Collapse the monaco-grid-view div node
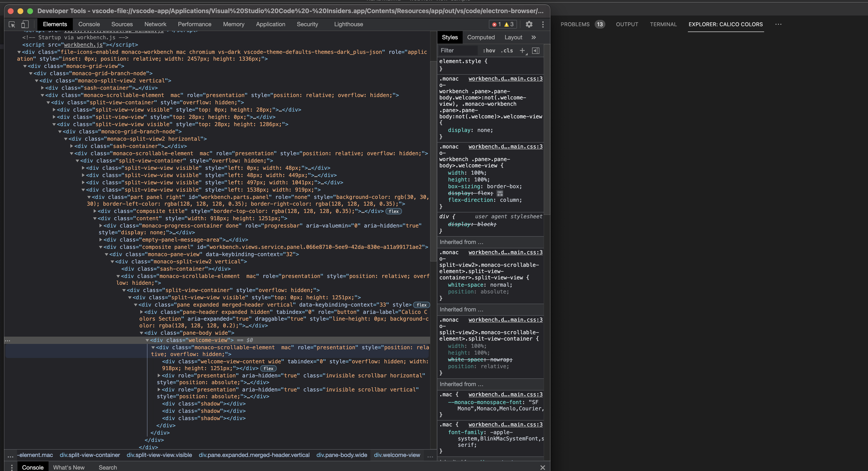Viewport: 868px width, 471px height. point(25,66)
